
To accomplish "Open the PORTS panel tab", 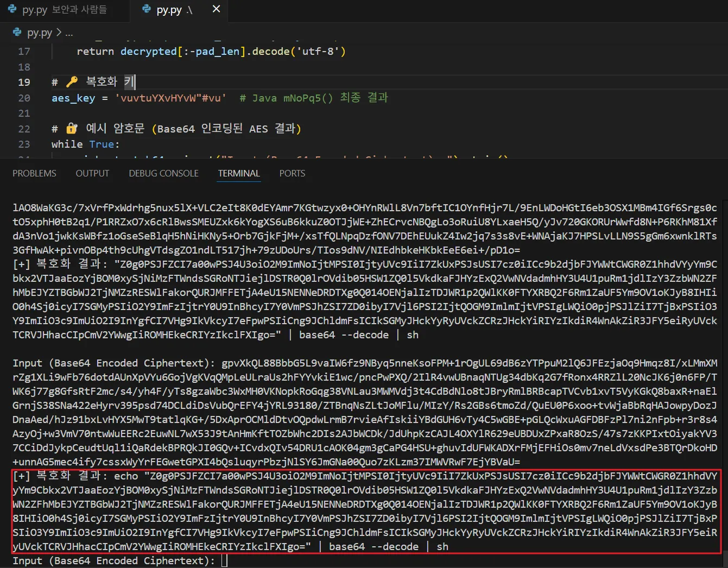I will click(292, 173).
